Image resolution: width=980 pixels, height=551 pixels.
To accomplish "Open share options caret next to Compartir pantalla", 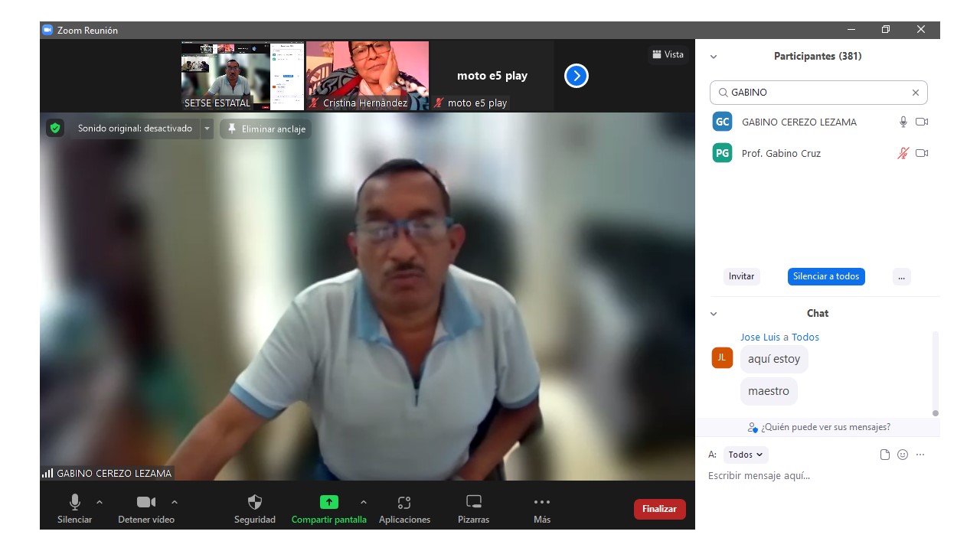I will (364, 502).
